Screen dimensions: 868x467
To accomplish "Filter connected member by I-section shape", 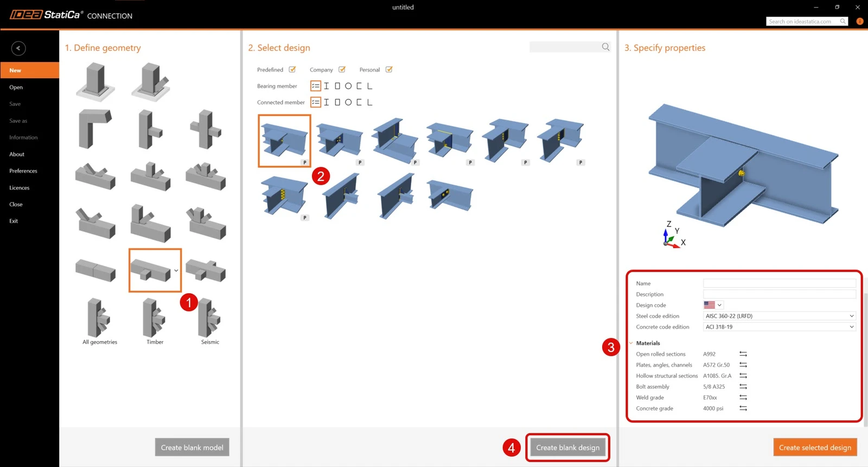I will coord(327,102).
